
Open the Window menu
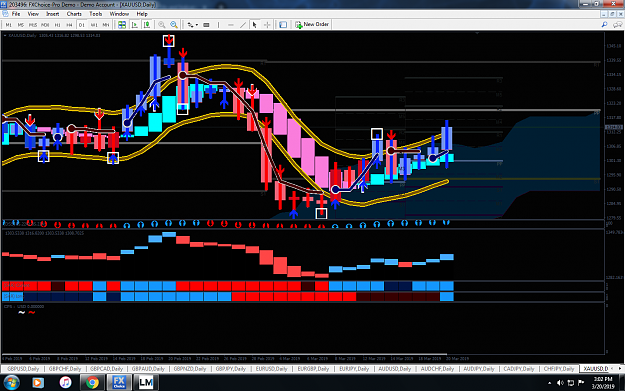click(119, 14)
